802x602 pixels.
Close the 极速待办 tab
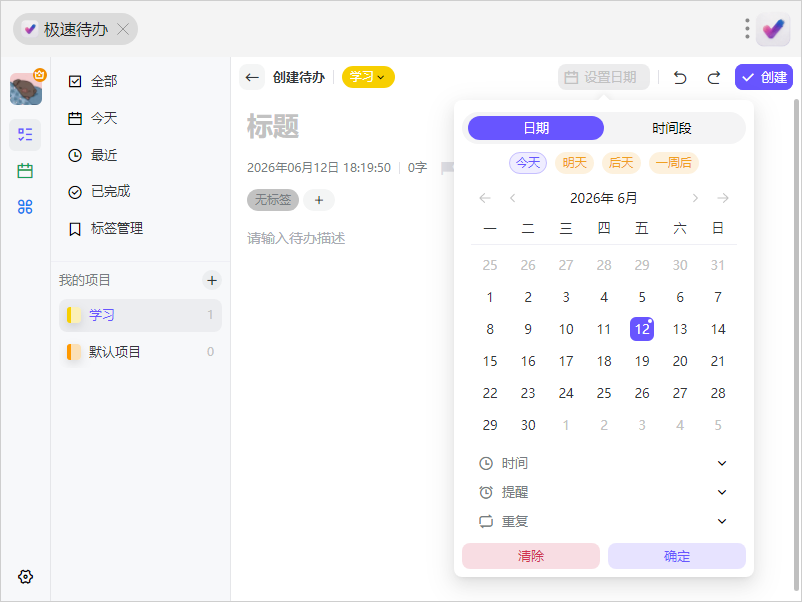click(x=123, y=29)
